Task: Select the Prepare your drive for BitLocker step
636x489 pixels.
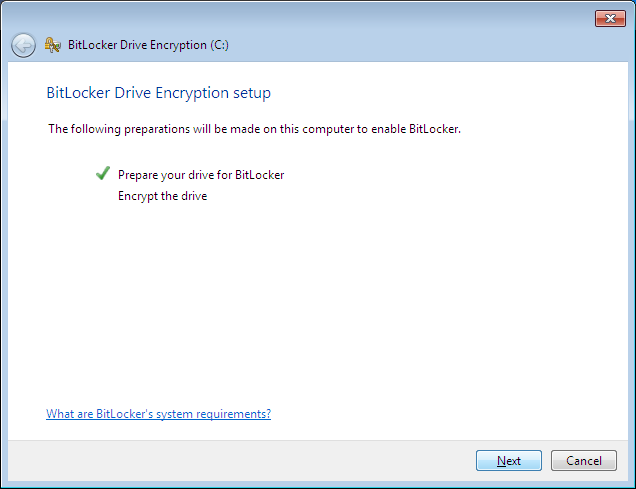Action: coord(201,175)
